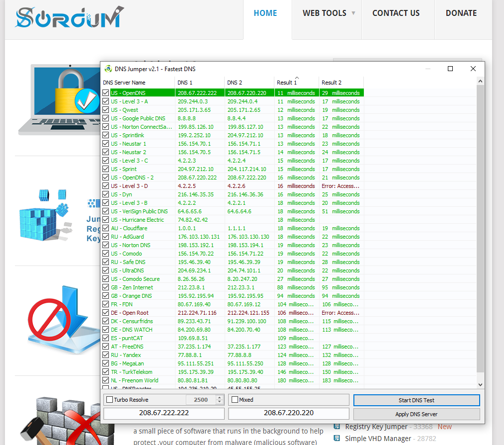Select the ES - puntCAT row
This screenshot has height=445, width=504.
[233, 338]
